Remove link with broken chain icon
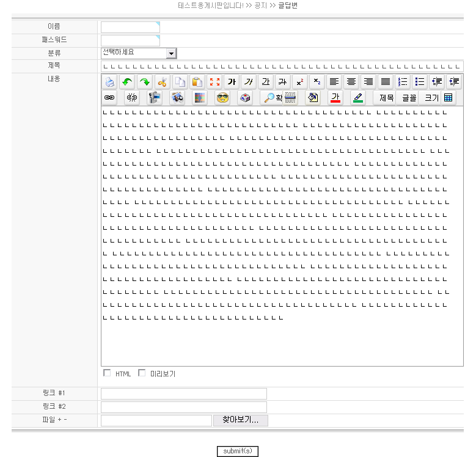This screenshot has width=476, height=457. tap(132, 98)
